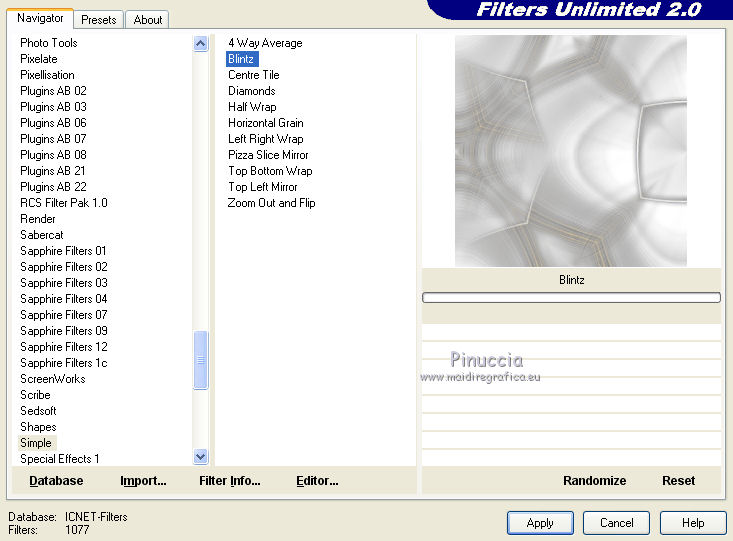Select the Sapphire Filters 07 category
This screenshot has width=733, height=541.
point(64,315)
